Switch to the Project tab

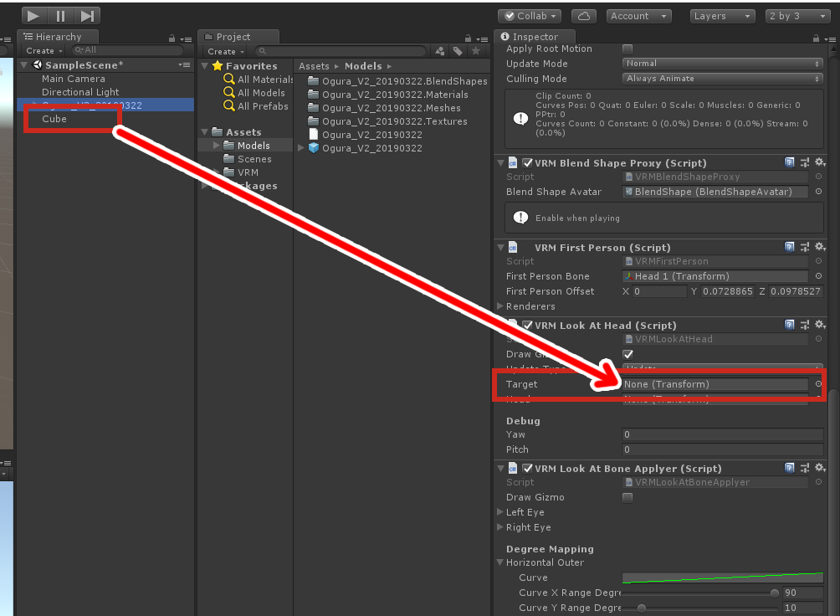point(238,37)
